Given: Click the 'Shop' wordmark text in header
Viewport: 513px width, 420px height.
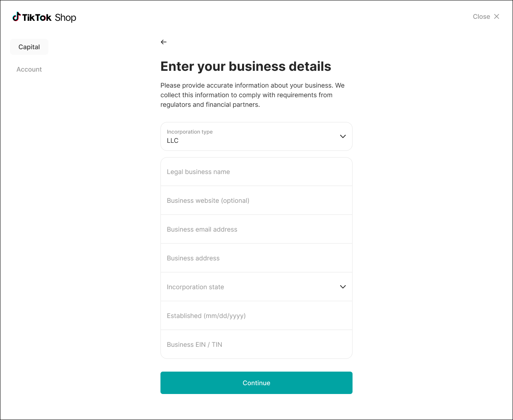Looking at the screenshot, I should coord(66,18).
